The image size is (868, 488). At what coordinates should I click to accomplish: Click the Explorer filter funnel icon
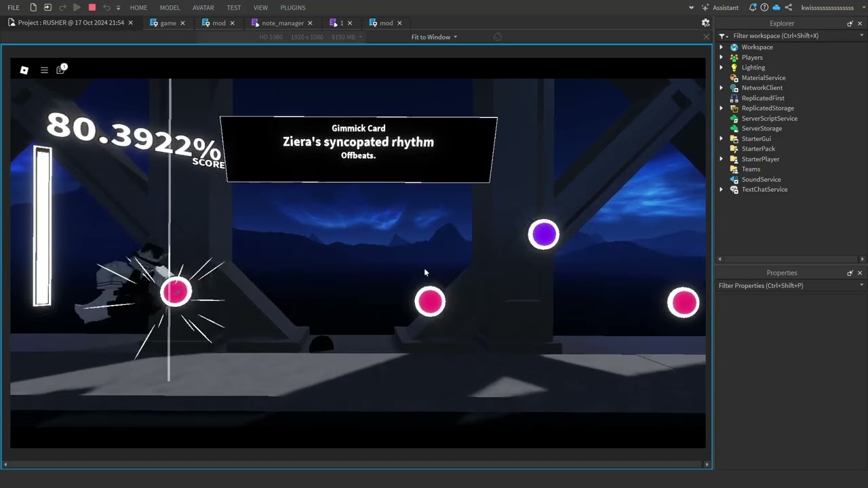[x=723, y=36]
